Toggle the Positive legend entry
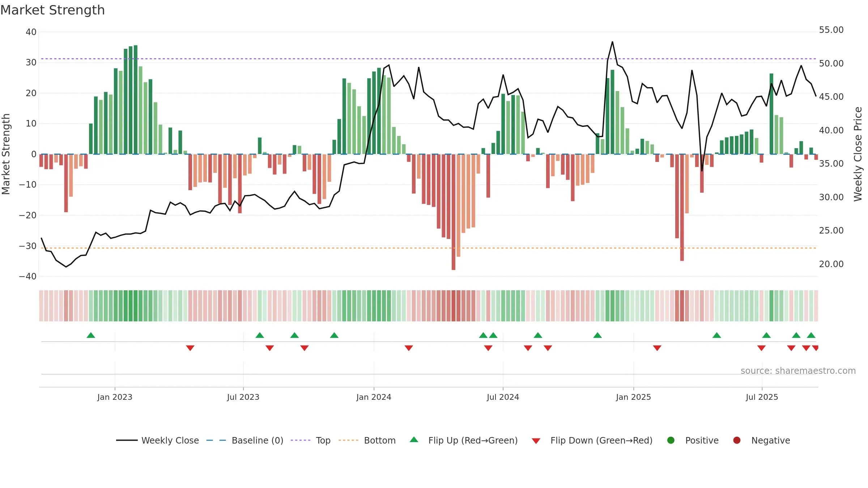The width and height of the screenshot is (868, 488). [693, 440]
